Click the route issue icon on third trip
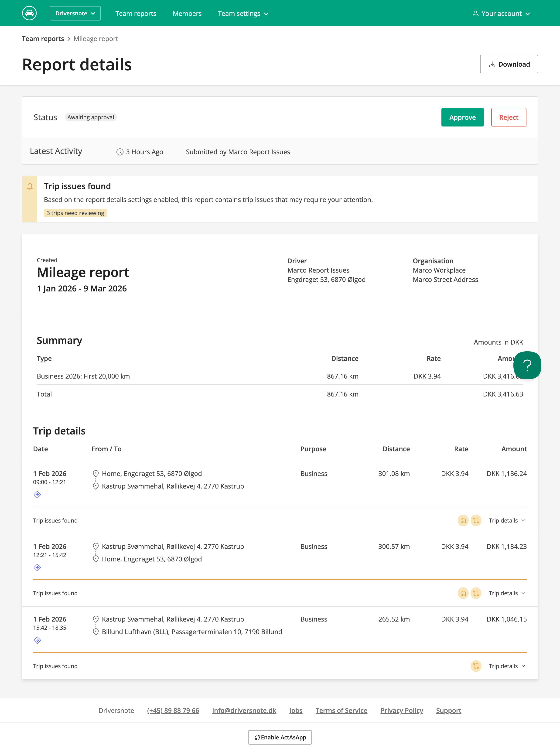This screenshot has width=560, height=752. coord(476,666)
